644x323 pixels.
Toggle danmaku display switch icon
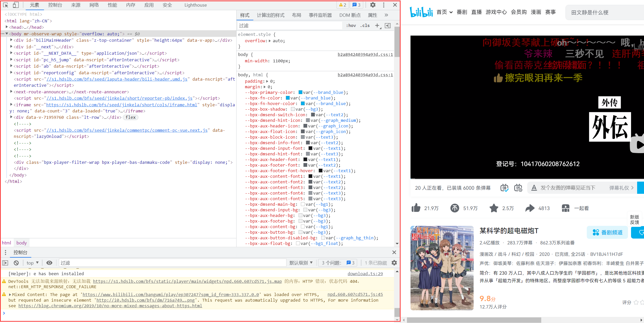[504, 188]
